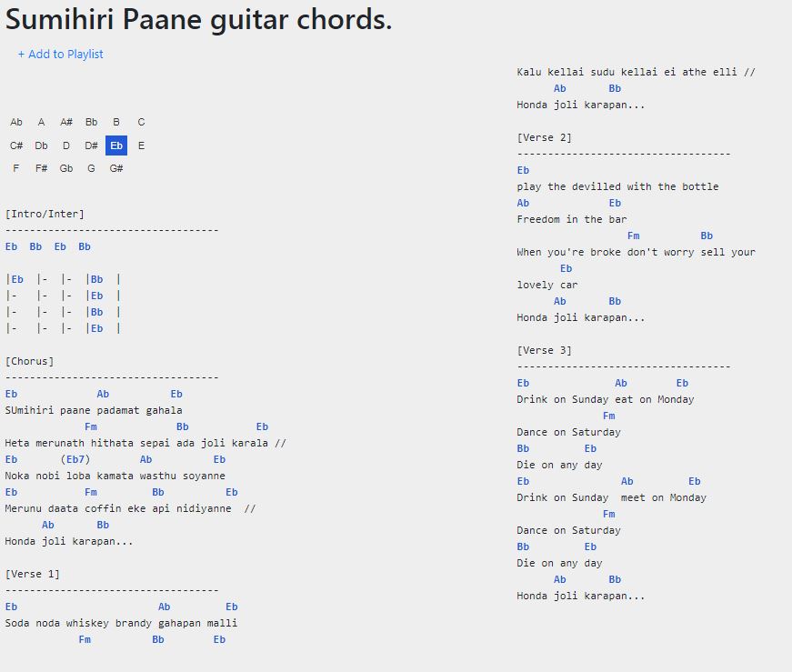
Task: Select the G# key option
Action: [x=116, y=168]
